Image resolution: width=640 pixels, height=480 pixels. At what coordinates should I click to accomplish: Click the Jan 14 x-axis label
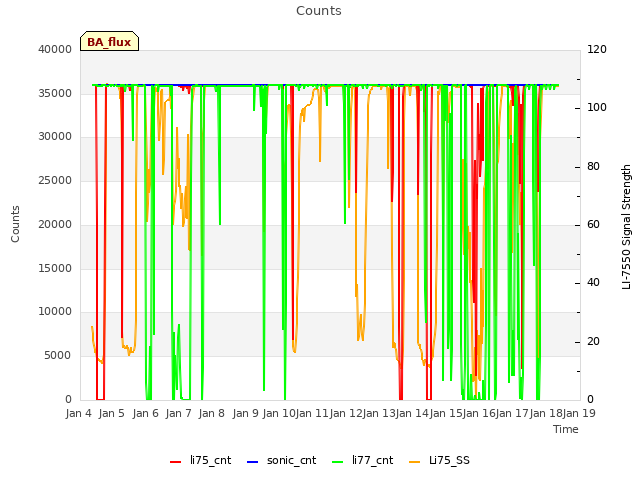412,413
